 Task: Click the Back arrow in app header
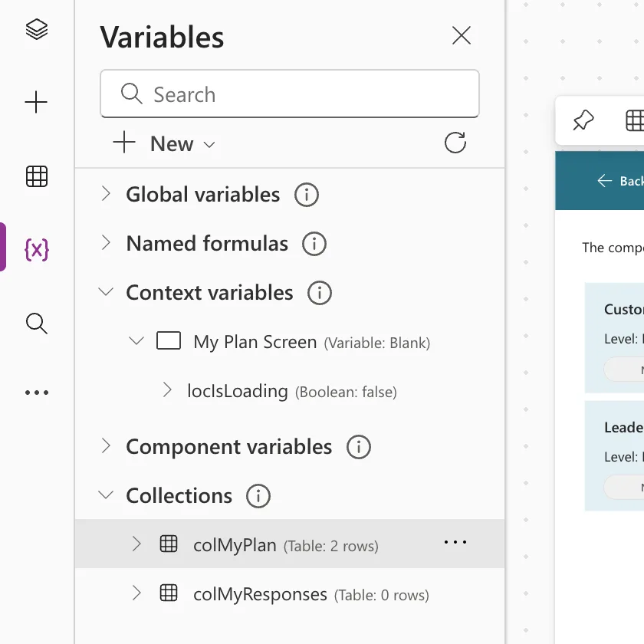(604, 181)
